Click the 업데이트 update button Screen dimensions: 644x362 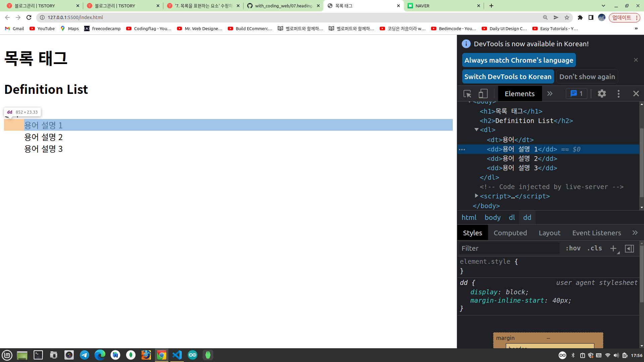(624, 17)
